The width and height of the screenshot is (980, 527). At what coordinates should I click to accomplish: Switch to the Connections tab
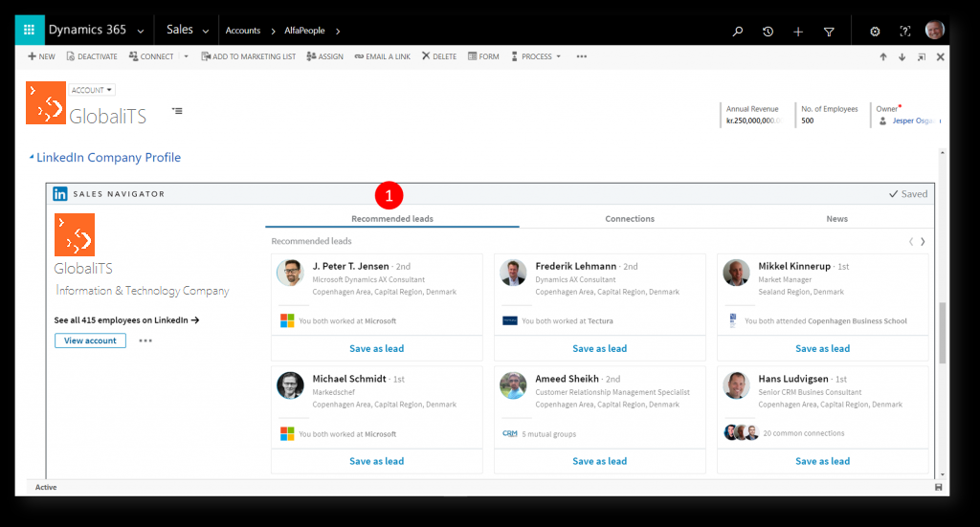pos(630,219)
